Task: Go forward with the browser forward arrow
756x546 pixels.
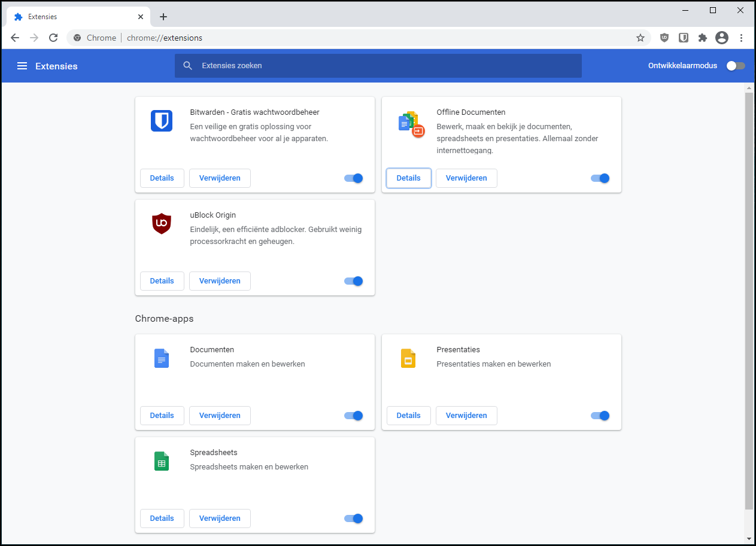Action: pyautogui.click(x=34, y=38)
